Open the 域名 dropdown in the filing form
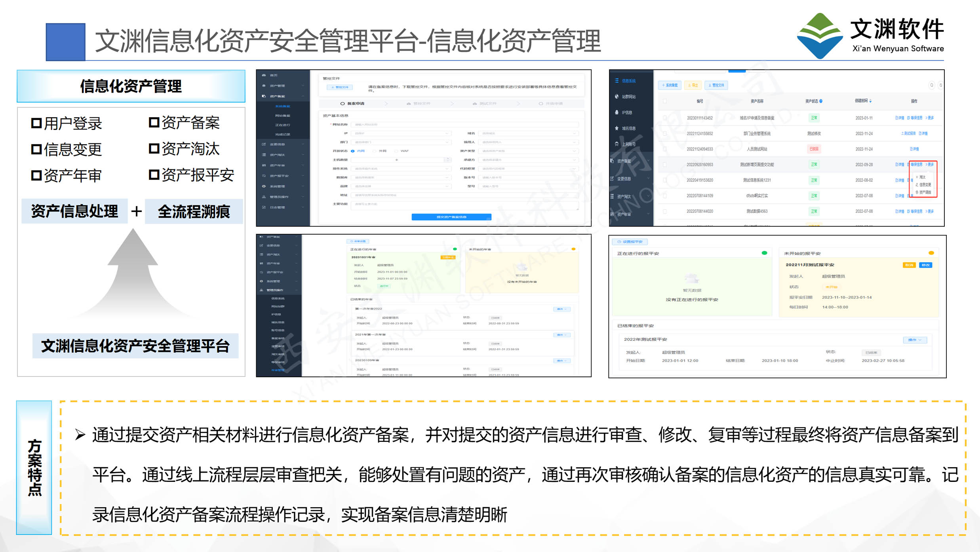Image resolution: width=980 pixels, height=552 pixels. click(x=529, y=134)
